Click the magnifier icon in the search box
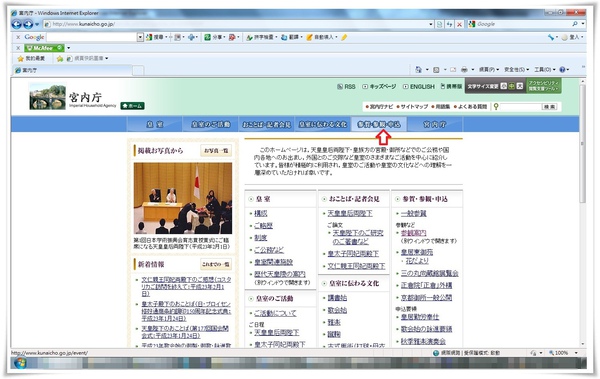This screenshot has width=600, height=379. [575, 24]
